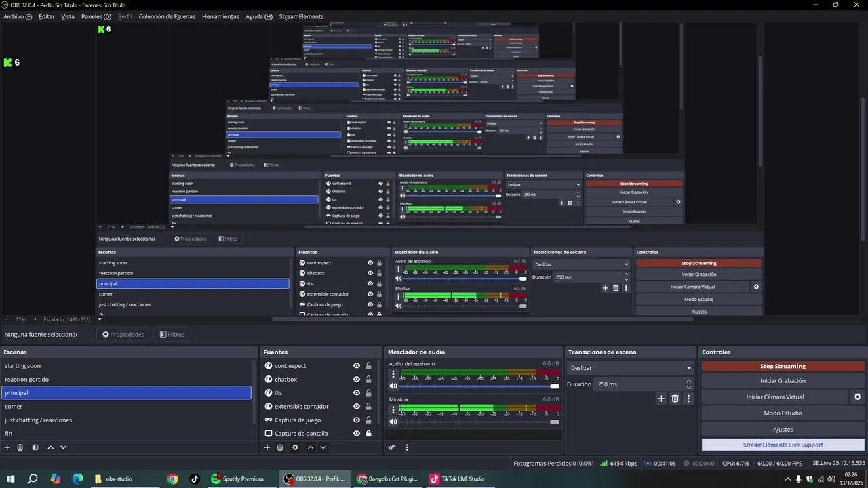This screenshot has width=868, height=488.
Task: Open audio mixer three-dot menu at bottom
Action: pyautogui.click(x=407, y=447)
